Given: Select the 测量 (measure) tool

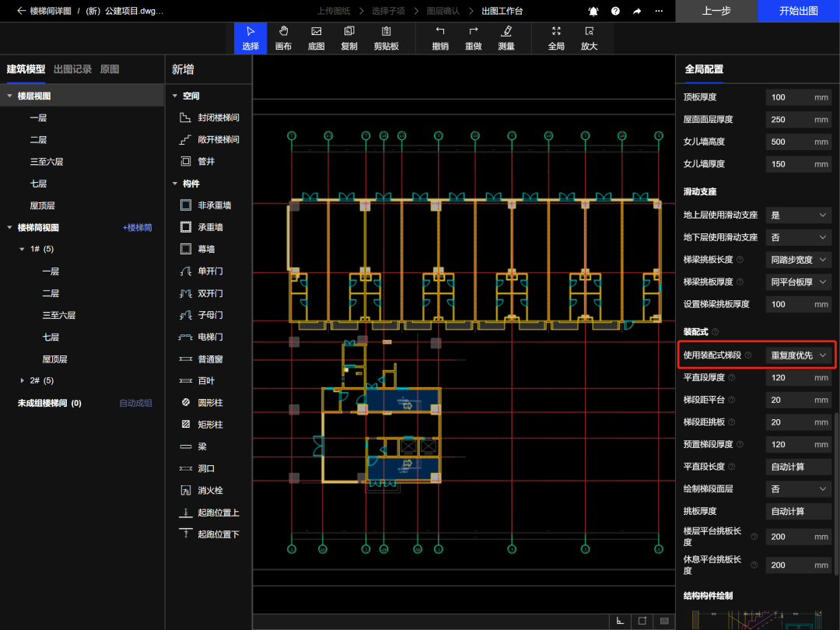Looking at the screenshot, I should tap(506, 37).
